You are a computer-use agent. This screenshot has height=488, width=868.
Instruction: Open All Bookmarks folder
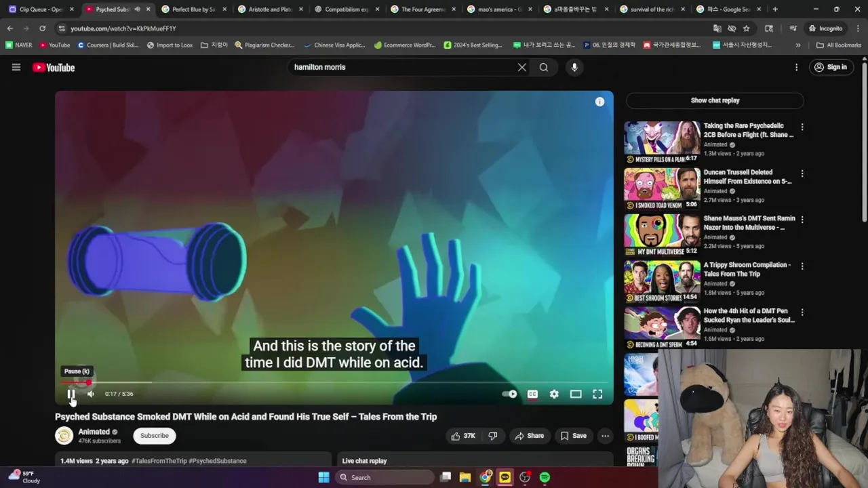pyautogui.click(x=839, y=45)
